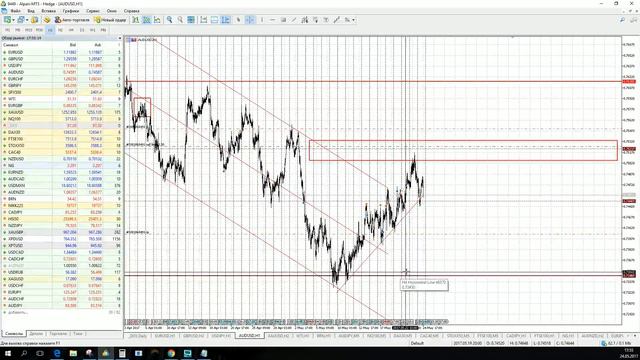Select the M1 timeframe button
Image resolution: width=640 pixels, height=360 pixels.
[7, 30]
